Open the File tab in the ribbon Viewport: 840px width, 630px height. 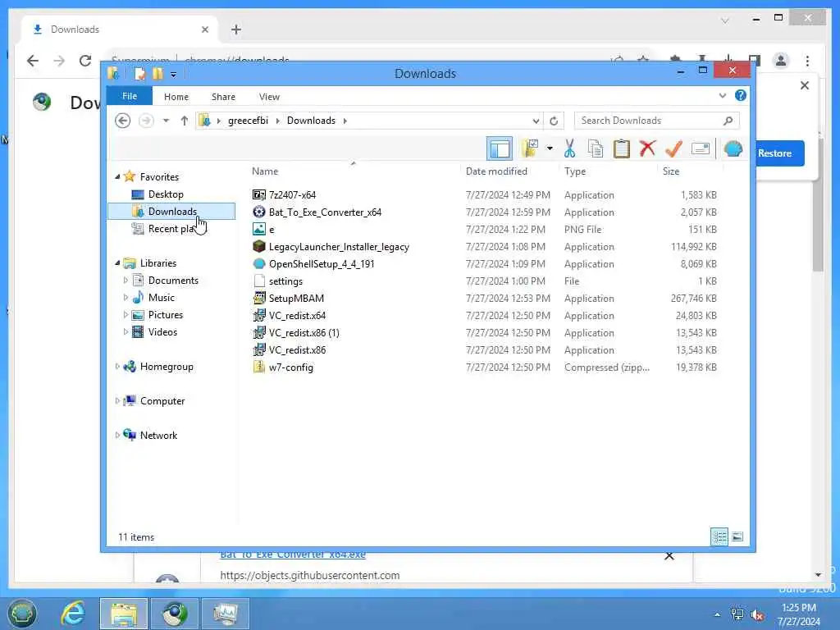click(130, 96)
